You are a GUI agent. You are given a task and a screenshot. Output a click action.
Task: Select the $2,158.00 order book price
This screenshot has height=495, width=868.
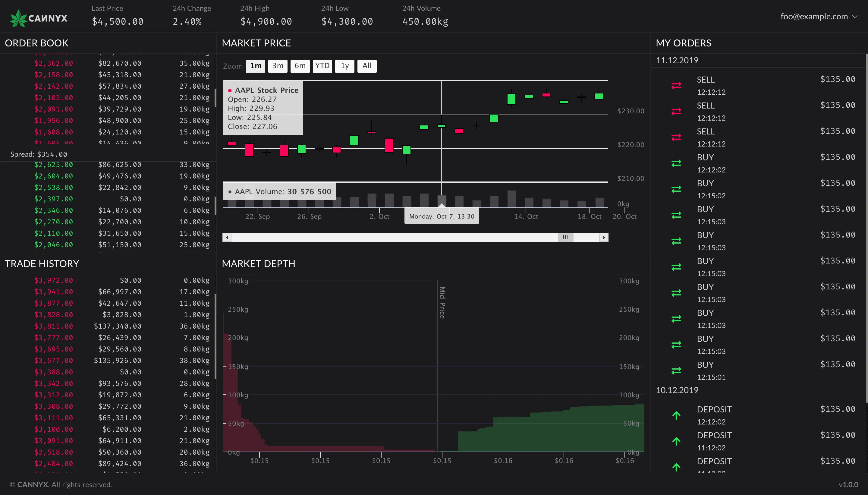click(53, 75)
